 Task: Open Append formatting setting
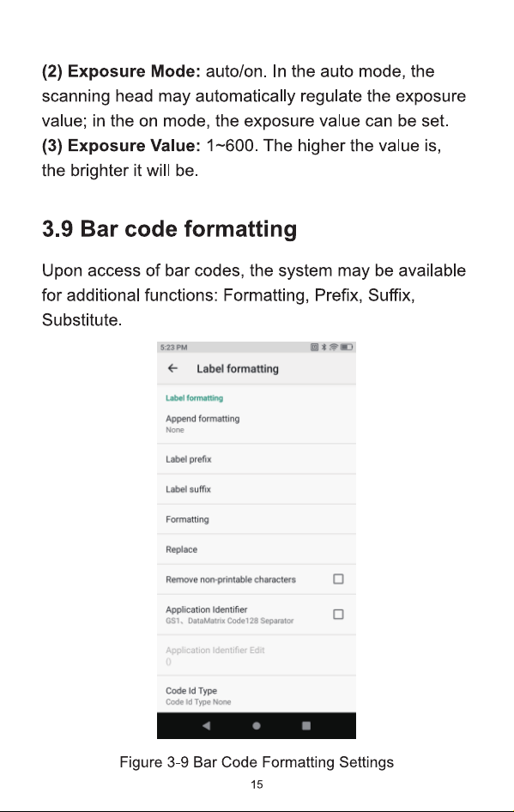257,424
